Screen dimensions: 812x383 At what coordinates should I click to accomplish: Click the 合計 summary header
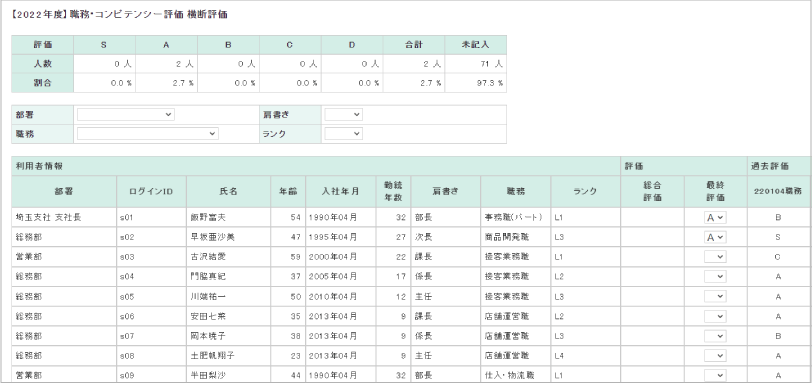pyautogui.click(x=414, y=45)
